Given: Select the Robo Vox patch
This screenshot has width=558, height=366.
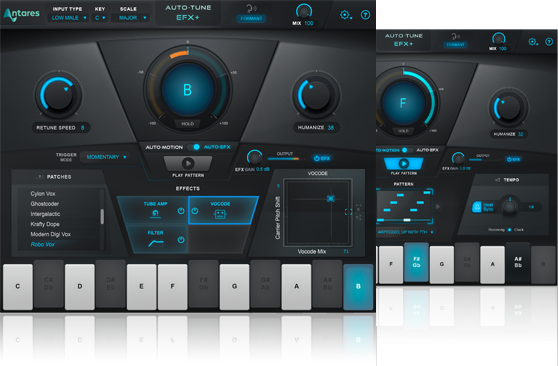Looking at the screenshot, I should point(42,245).
